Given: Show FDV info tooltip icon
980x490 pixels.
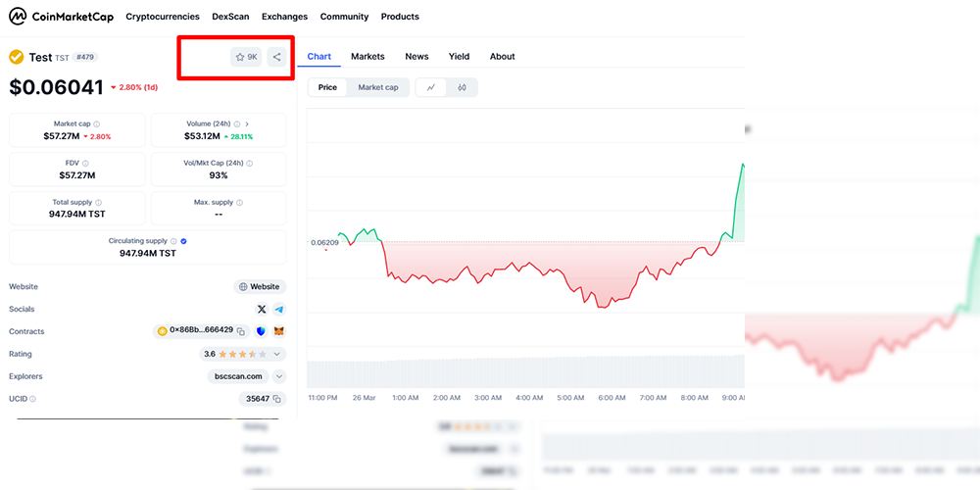Looking at the screenshot, I should tap(85, 163).
